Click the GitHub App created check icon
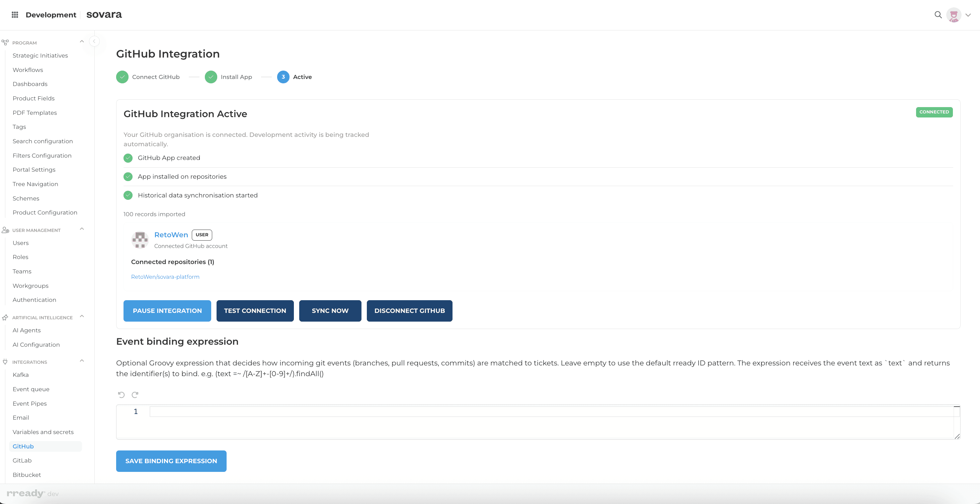Screen dimensions: 980x504 (x=128, y=158)
